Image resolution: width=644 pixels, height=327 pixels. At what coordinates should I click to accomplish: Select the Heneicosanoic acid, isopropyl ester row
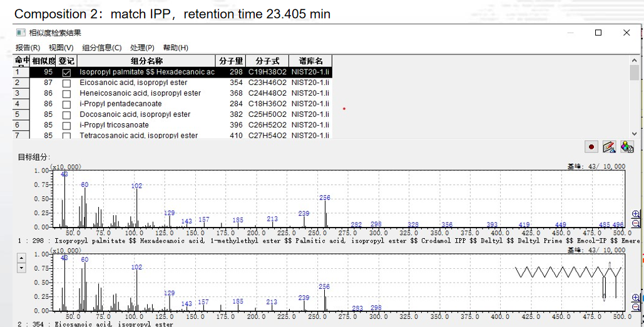pos(173,93)
